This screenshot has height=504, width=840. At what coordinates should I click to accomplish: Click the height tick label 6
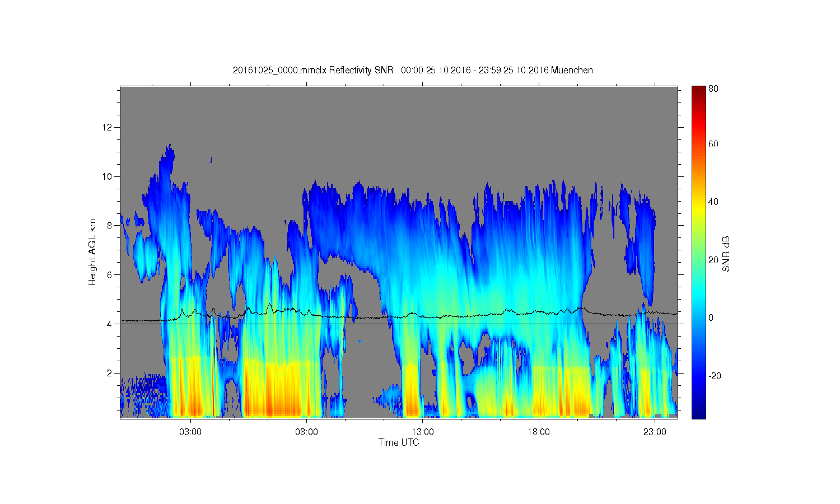click(111, 274)
